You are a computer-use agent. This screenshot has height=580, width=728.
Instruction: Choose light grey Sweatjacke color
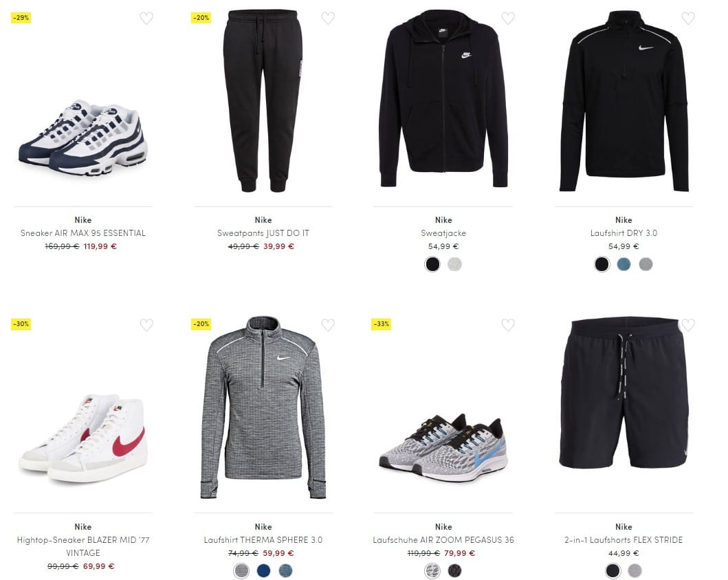tap(454, 264)
